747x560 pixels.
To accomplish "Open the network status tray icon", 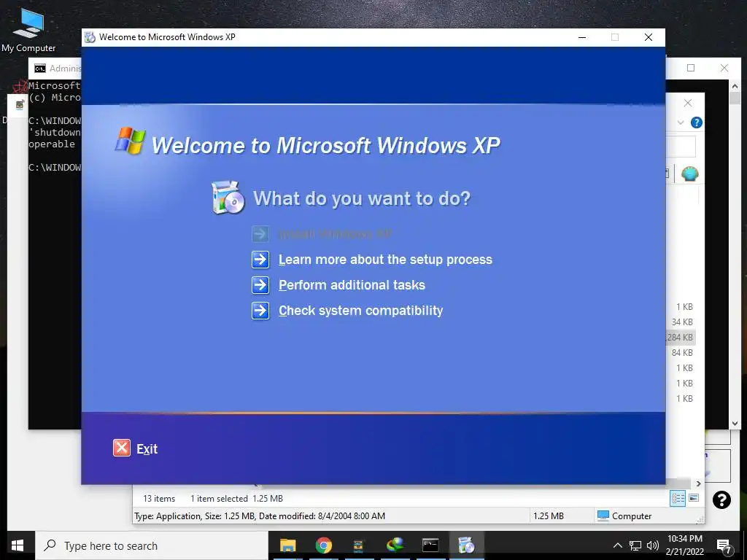I will 635,545.
